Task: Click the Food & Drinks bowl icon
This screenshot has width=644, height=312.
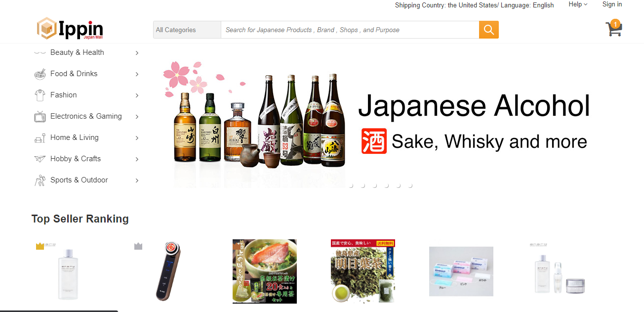Action: [x=40, y=74]
